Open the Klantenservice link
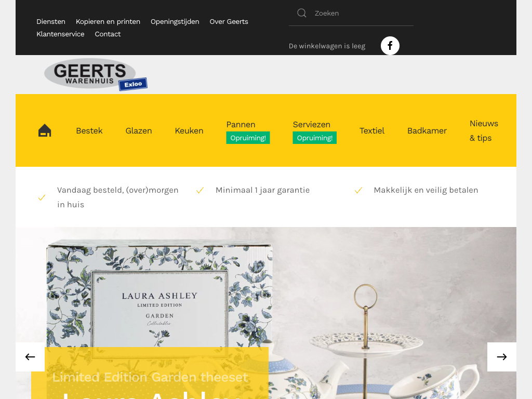The width and height of the screenshot is (532, 399). click(x=60, y=34)
